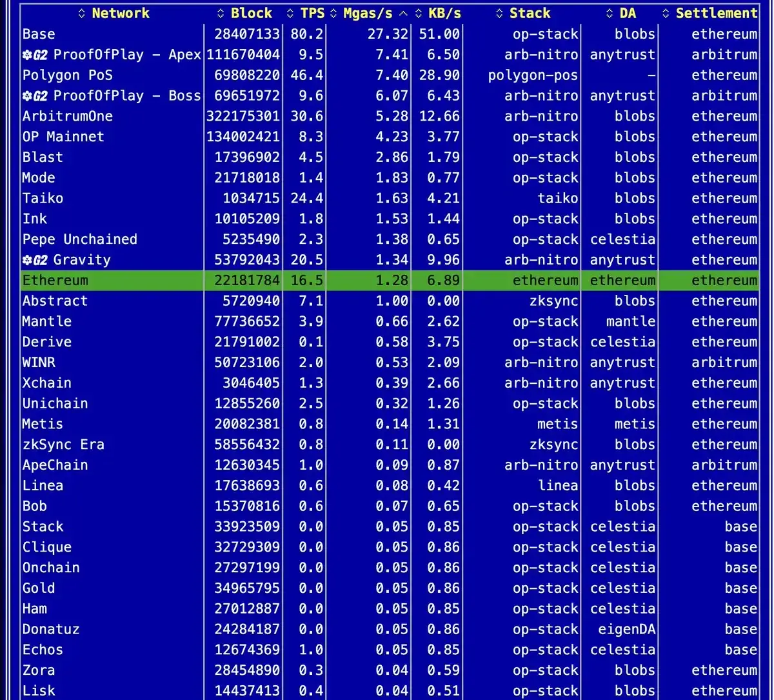Click the sort diamond icon before Network
Image resolution: width=774 pixels, height=700 pixels.
point(81,14)
